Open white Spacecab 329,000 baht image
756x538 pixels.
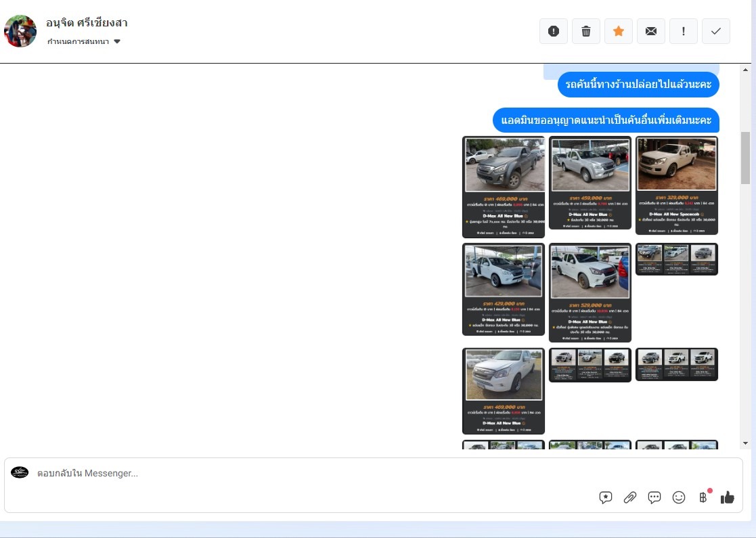click(x=676, y=185)
